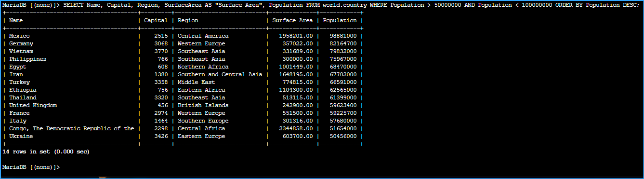644x179 pixels.
Task: Click surface area 357022.00
Action: [x=298, y=44]
